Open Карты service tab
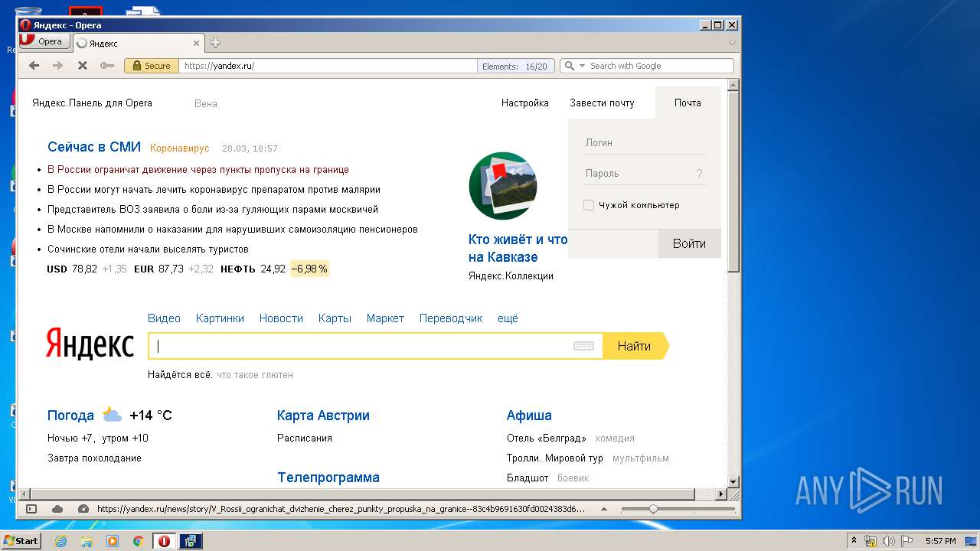The width and height of the screenshot is (980, 551). [x=335, y=318]
